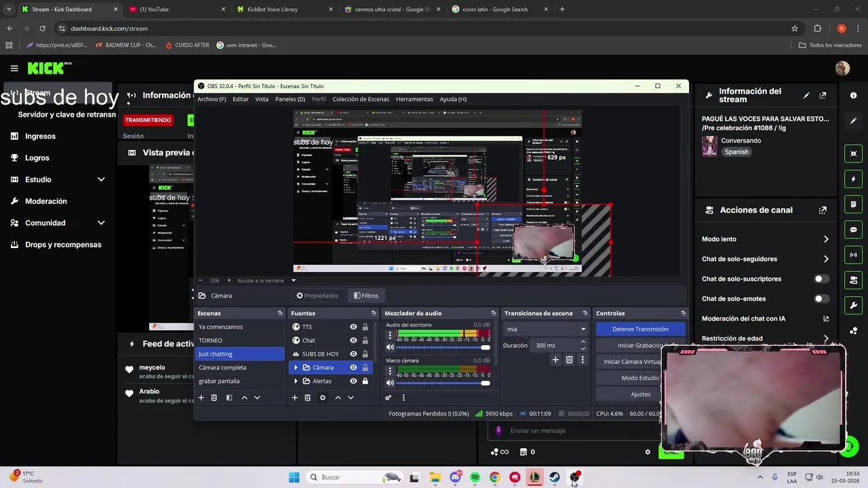Add a new source in Fuentes
Image resolution: width=868 pixels, height=488 pixels.
(294, 398)
